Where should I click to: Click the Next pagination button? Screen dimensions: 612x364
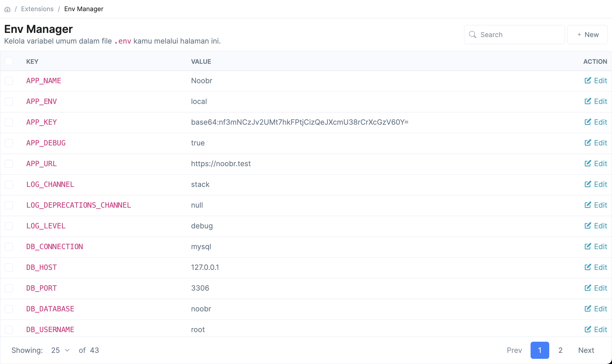586,350
